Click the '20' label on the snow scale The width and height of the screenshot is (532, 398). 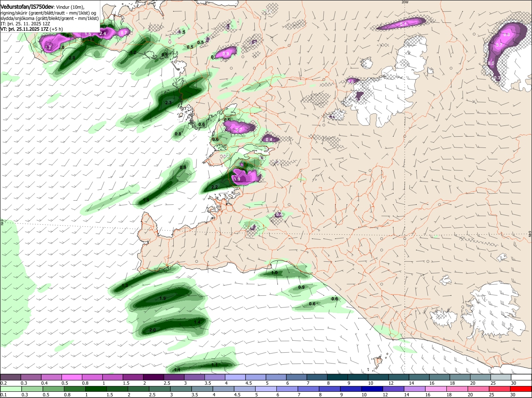pyautogui.click(x=473, y=383)
